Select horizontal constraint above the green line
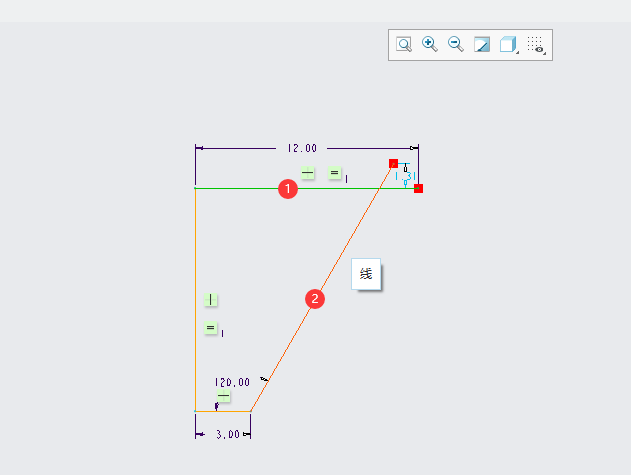This screenshot has width=631, height=475. (x=308, y=173)
